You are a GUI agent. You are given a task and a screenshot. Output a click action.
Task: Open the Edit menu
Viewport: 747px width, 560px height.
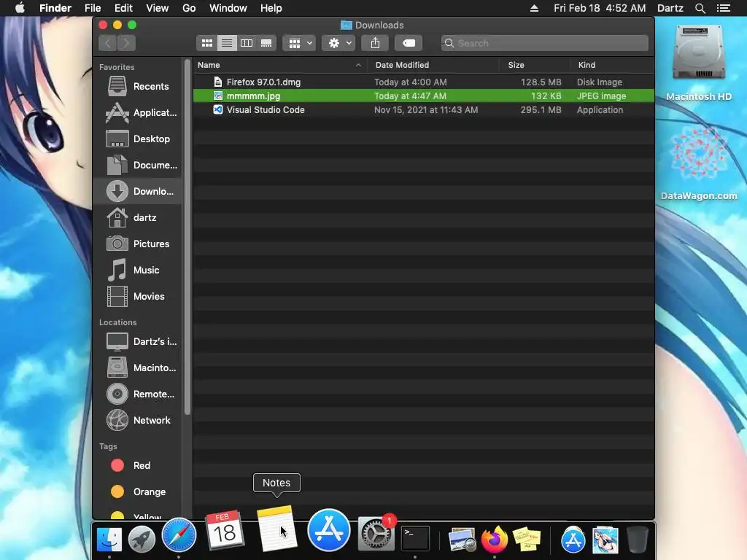coord(123,8)
